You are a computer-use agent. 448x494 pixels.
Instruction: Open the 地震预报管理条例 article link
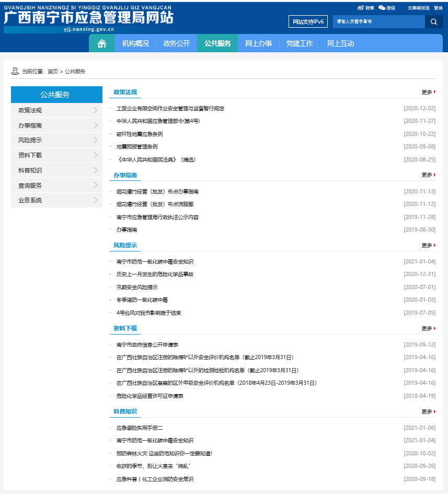point(137,147)
